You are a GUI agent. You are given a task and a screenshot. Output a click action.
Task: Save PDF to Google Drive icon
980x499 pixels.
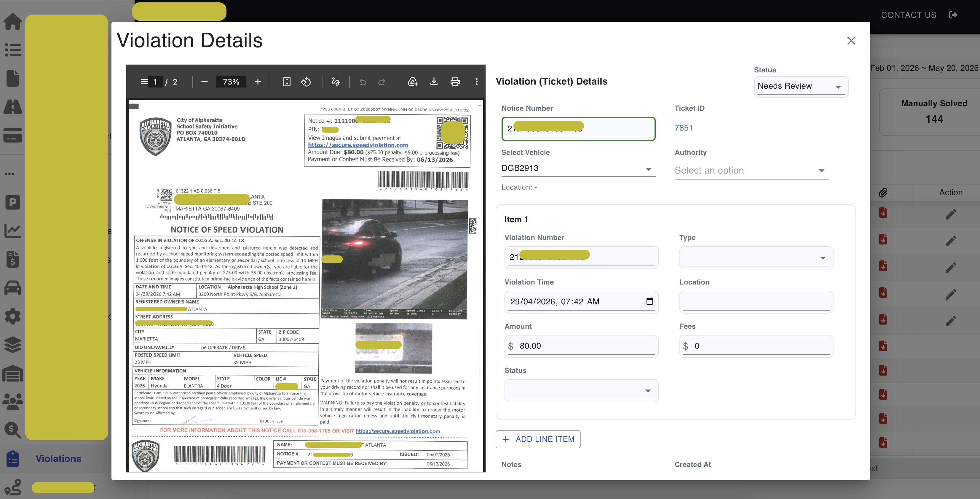(412, 82)
